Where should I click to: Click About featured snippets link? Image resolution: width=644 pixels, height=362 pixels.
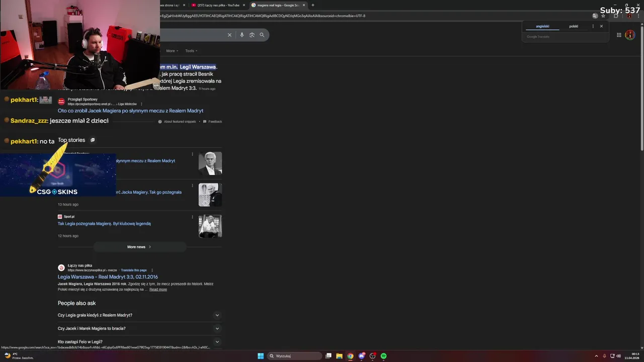(x=180, y=122)
